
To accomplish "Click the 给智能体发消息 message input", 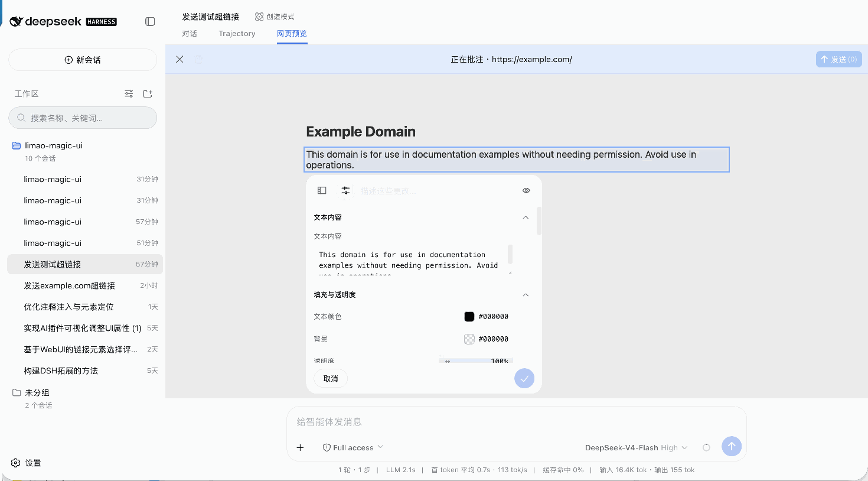I will tap(517, 422).
